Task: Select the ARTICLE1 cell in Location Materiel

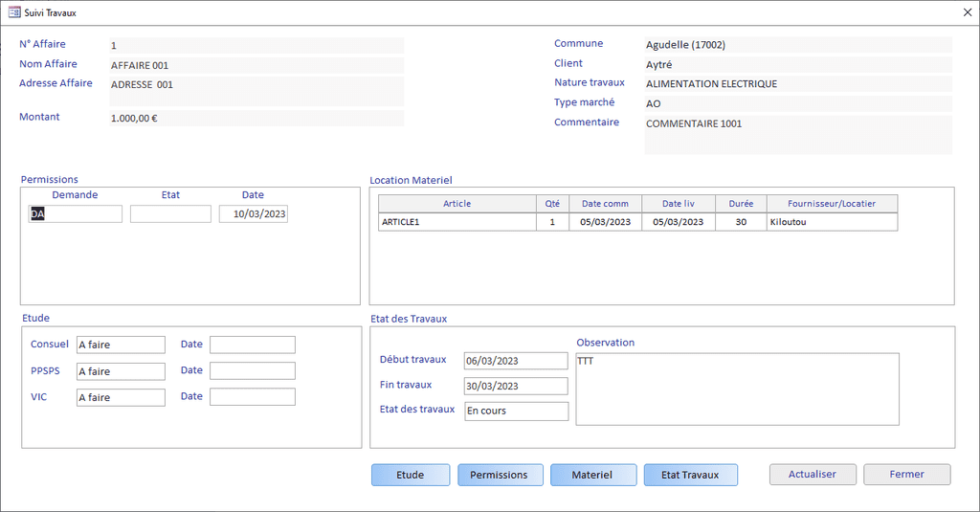Action: [457, 222]
